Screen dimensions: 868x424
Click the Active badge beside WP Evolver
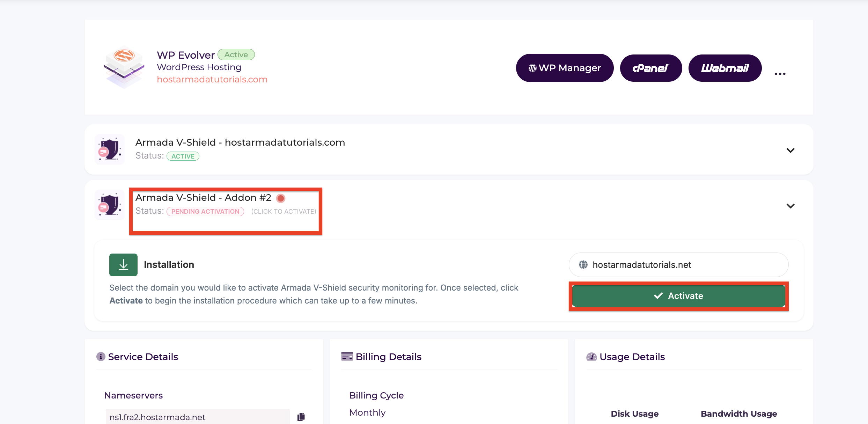point(236,54)
